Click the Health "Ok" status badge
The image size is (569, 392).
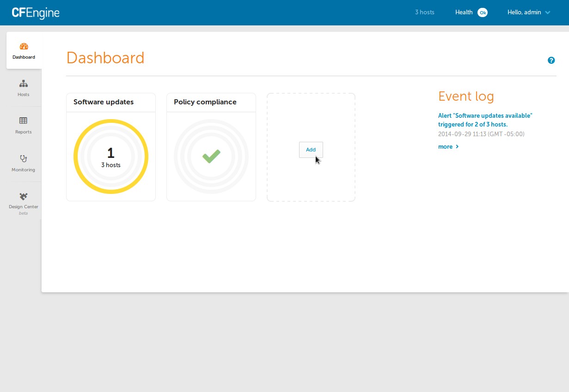(x=483, y=12)
